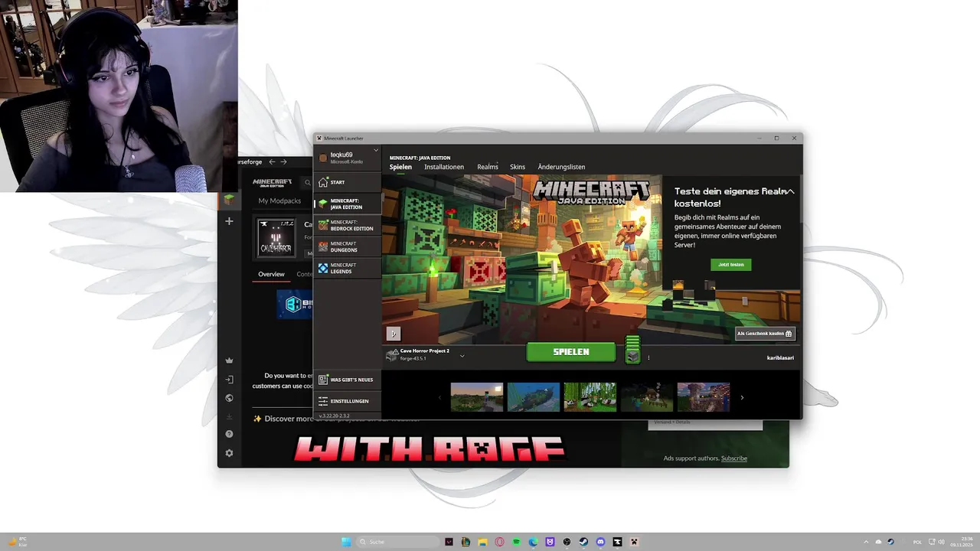Expand the teqku69 account dropdown
980x551 pixels.
pyautogui.click(x=376, y=151)
